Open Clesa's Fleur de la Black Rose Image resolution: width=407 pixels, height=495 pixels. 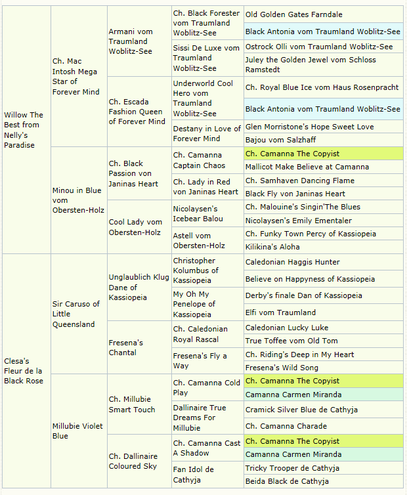(23, 371)
